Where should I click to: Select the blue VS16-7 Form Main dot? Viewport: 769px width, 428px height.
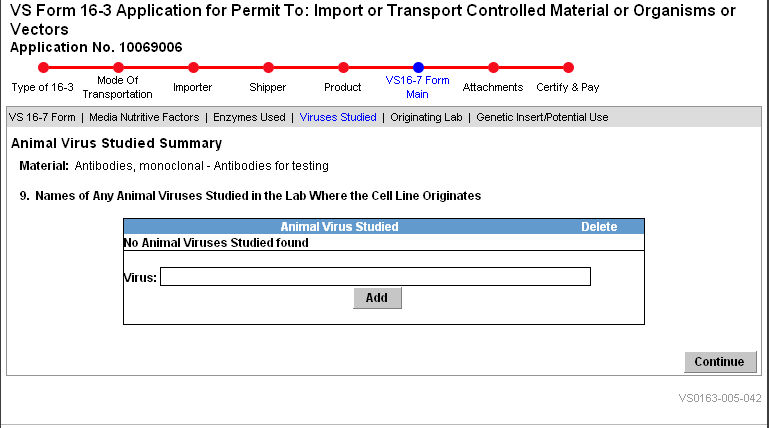pyautogui.click(x=418, y=68)
